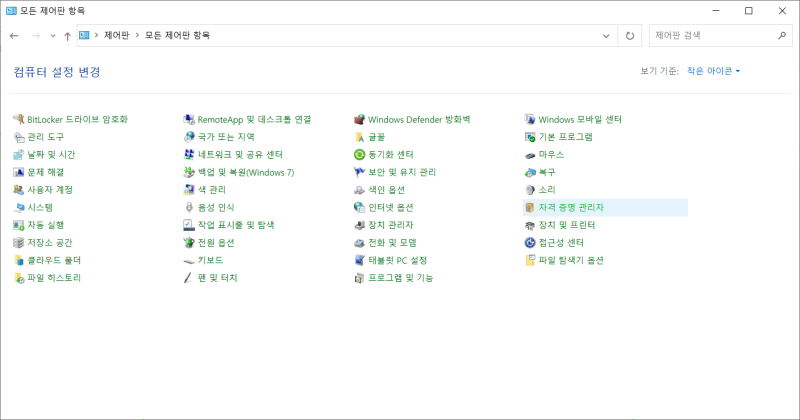Image resolution: width=800 pixels, height=420 pixels.
Task: Expand the address bar history dropdown
Action: [606, 36]
